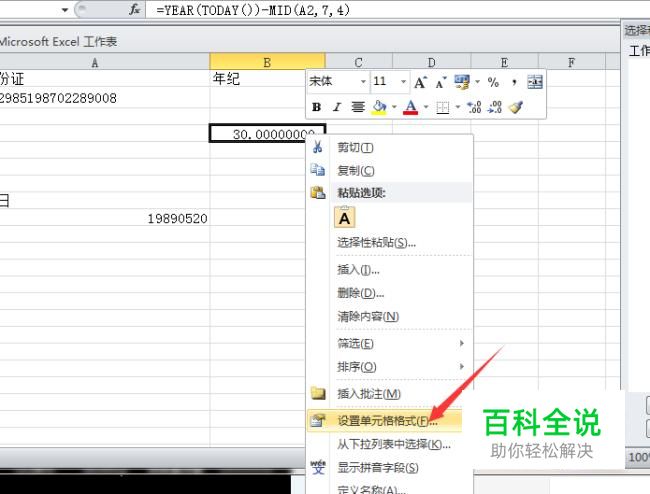This screenshot has height=494, width=650.
Task: Open the 筛选(E) submenu
Action: (390, 343)
